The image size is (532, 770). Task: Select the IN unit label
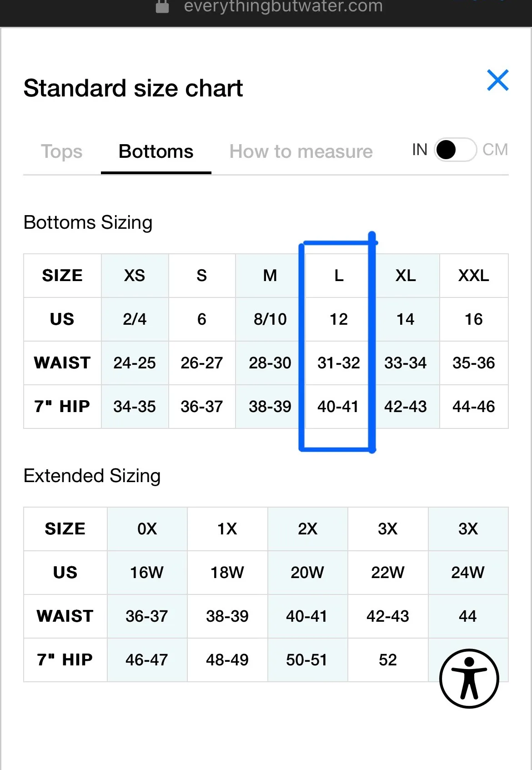coord(420,150)
